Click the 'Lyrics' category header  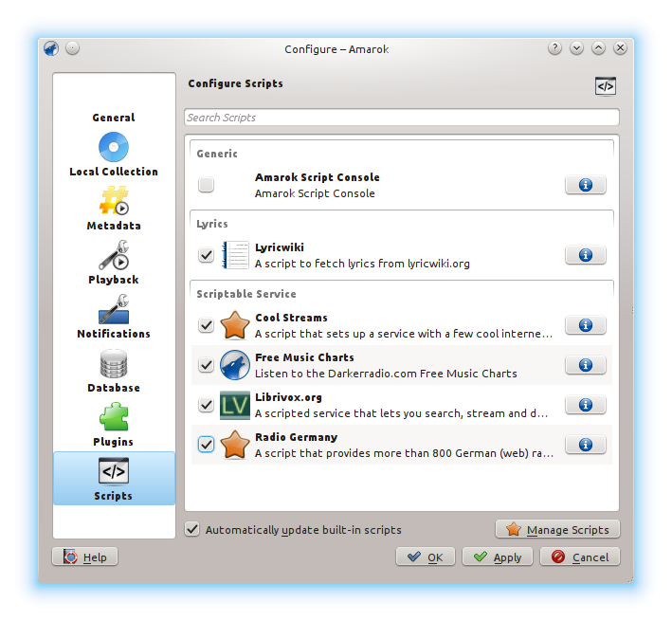pos(212,224)
